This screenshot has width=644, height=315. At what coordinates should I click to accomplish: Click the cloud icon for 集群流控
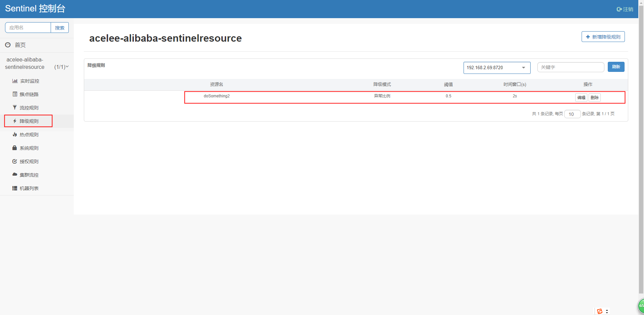click(15, 175)
